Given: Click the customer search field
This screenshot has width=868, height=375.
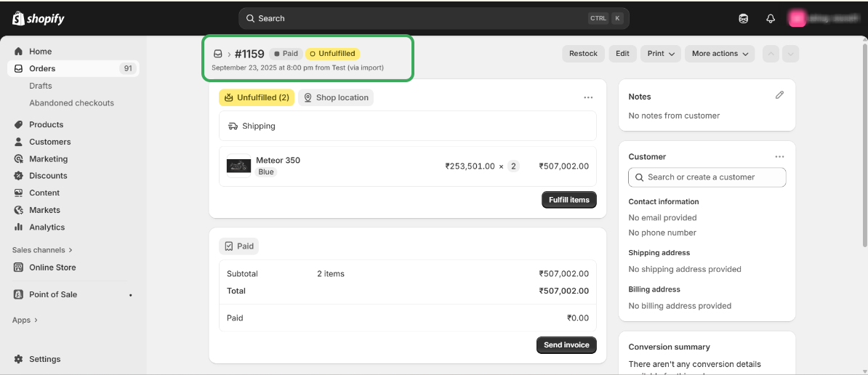Looking at the screenshot, I should click(707, 177).
